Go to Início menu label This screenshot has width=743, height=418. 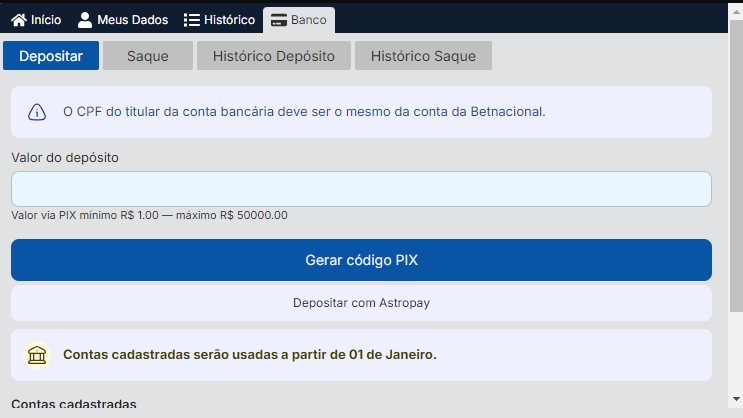coord(46,20)
